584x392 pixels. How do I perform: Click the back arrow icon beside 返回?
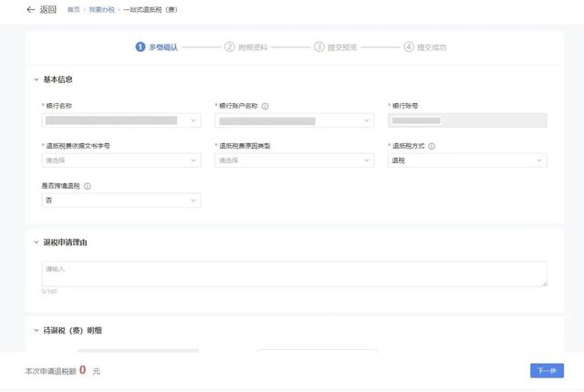30,10
